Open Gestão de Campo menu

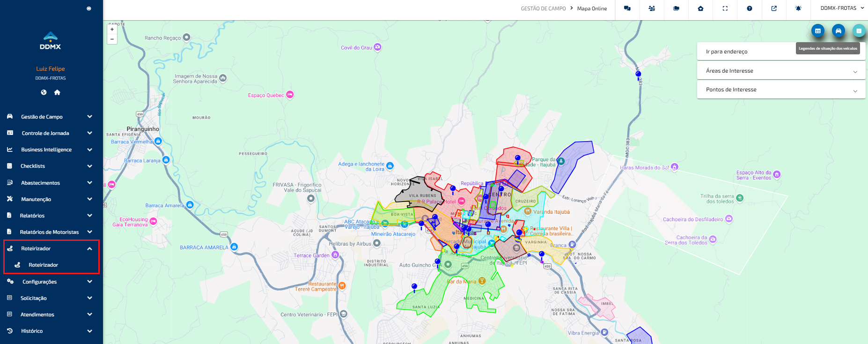(42, 117)
